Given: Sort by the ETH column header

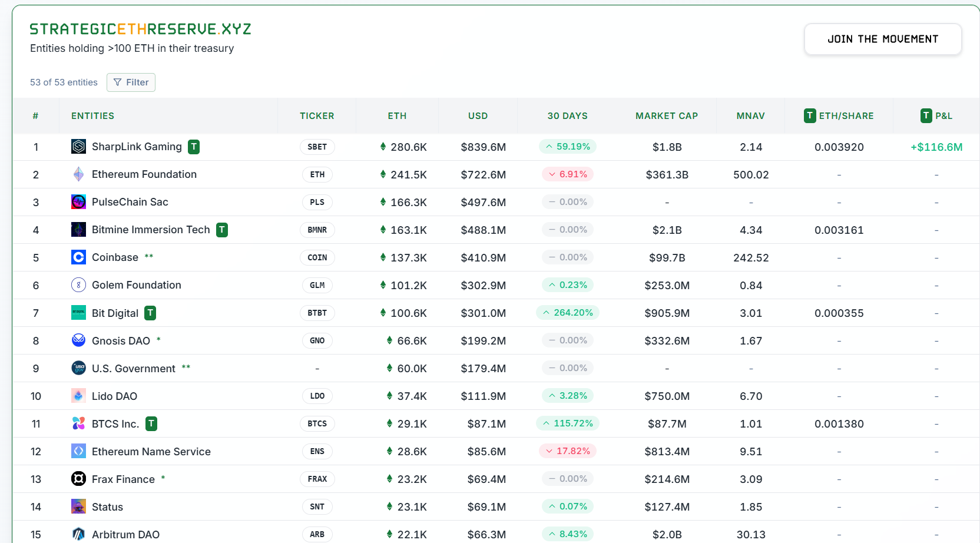Looking at the screenshot, I should pyautogui.click(x=397, y=116).
